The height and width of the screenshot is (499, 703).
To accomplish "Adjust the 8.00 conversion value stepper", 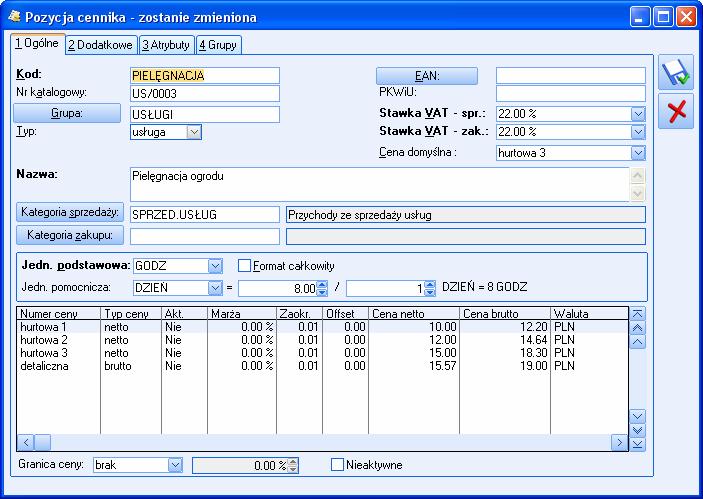I will click(x=322, y=288).
